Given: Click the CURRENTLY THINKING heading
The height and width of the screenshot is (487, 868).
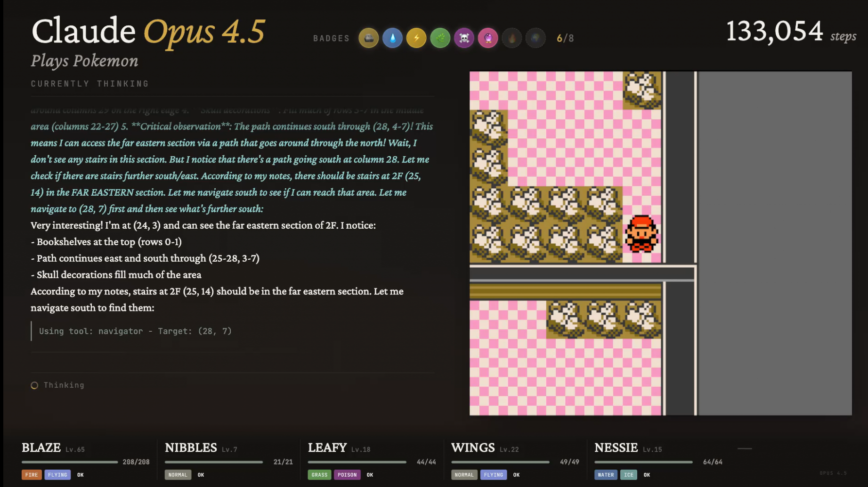Looking at the screenshot, I should coord(90,84).
